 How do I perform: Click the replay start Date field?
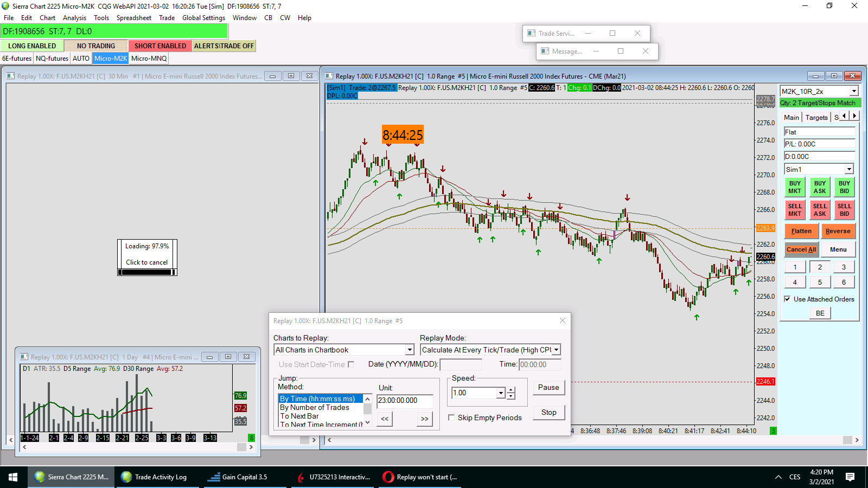pos(461,364)
